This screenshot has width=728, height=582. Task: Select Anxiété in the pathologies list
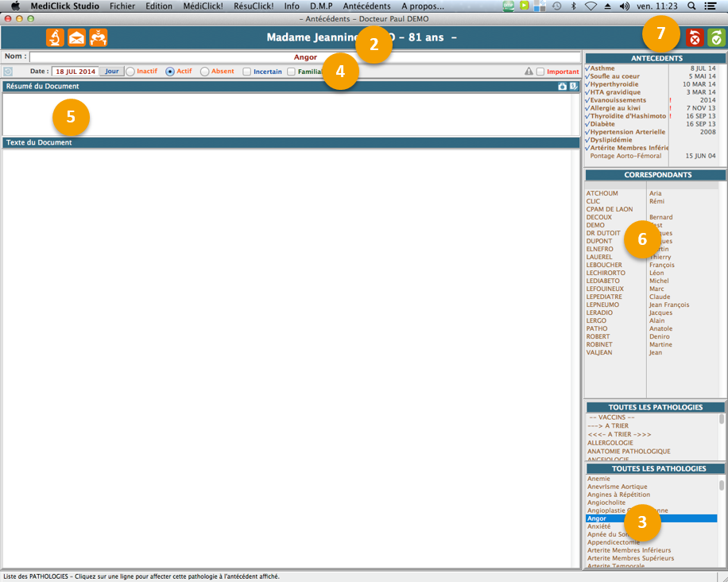pyautogui.click(x=599, y=526)
